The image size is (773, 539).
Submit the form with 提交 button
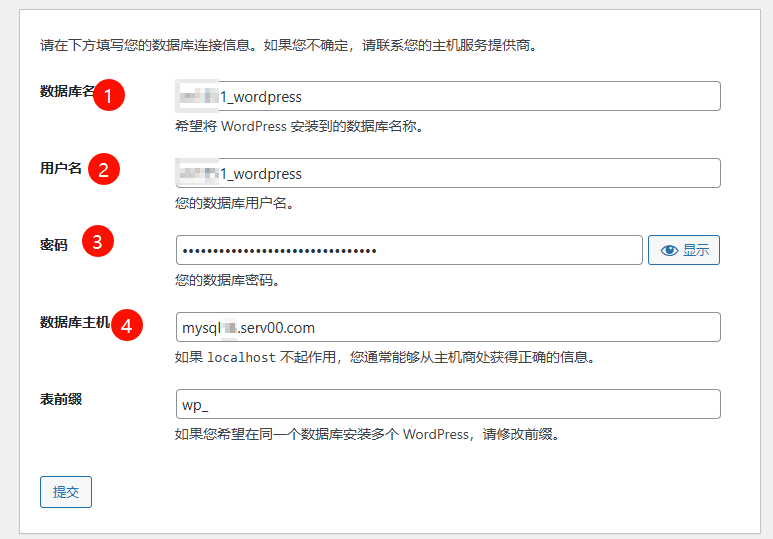[x=66, y=492]
